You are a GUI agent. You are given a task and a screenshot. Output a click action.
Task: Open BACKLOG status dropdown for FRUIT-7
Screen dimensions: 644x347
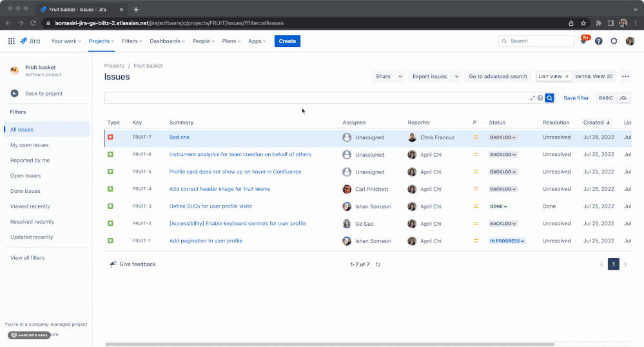pos(503,137)
